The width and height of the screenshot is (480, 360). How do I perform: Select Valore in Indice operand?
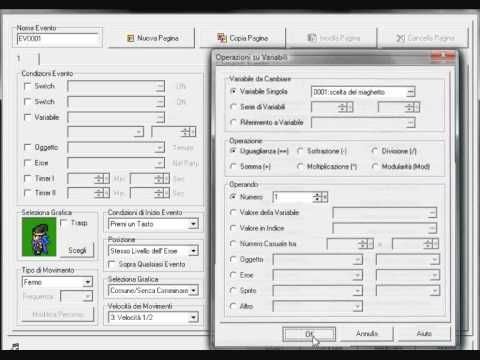tap(233, 228)
